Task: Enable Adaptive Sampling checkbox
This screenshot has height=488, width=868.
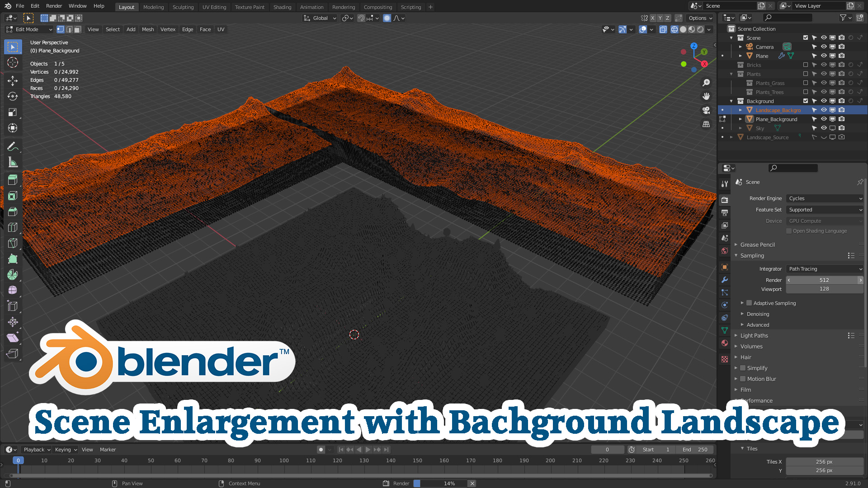Action: coord(749,303)
